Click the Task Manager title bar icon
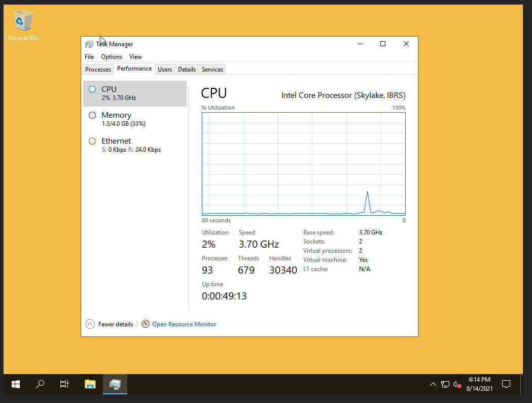Image resolution: width=532 pixels, height=403 pixels. (x=89, y=44)
